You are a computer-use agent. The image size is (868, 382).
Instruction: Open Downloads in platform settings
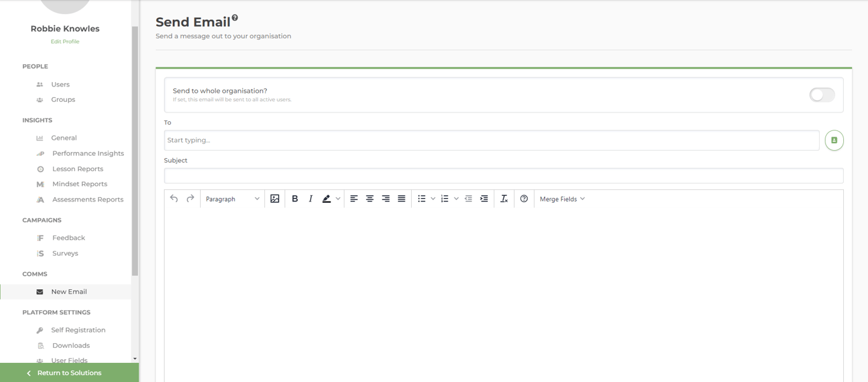[x=71, y=346]
